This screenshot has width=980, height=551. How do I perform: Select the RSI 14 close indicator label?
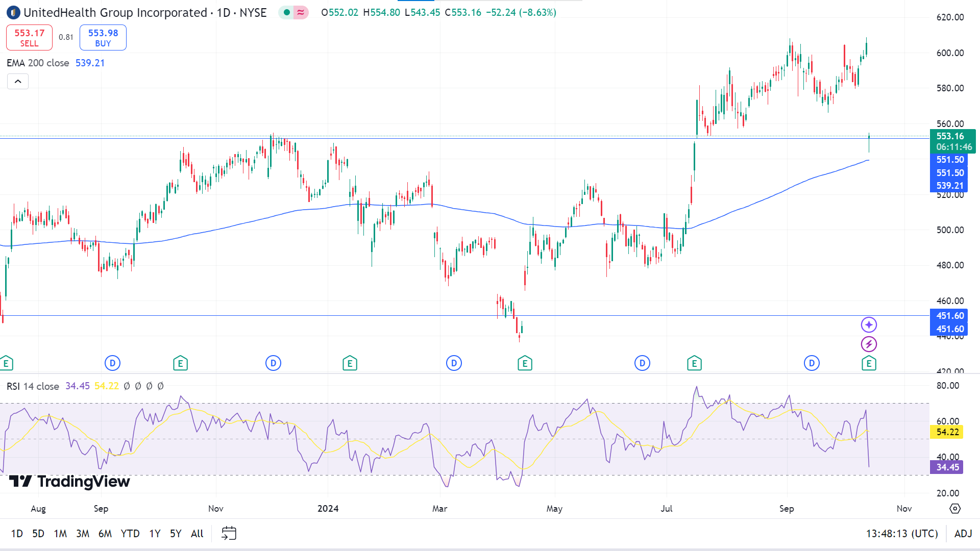tap(33, 386)
